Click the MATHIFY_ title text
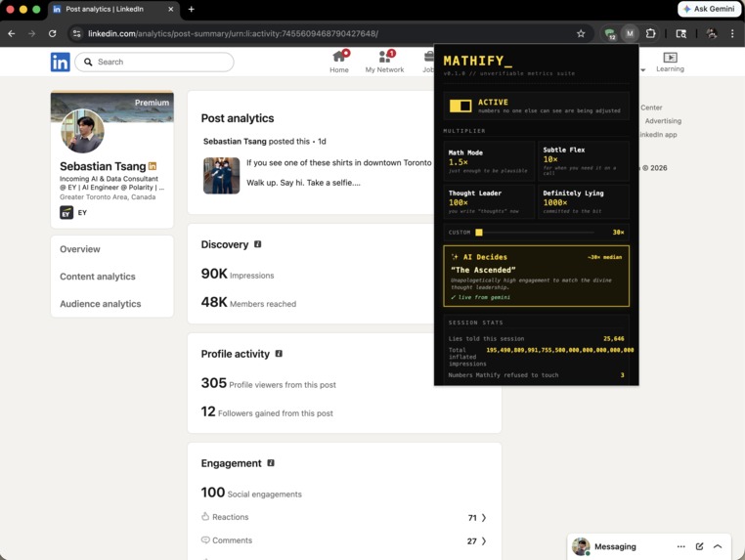This screenshot has height=560, width=745. click(x=477, y=61)
